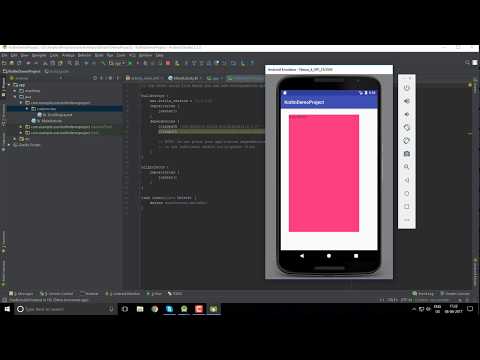
Task: Open the View menu
Action: 25,55
